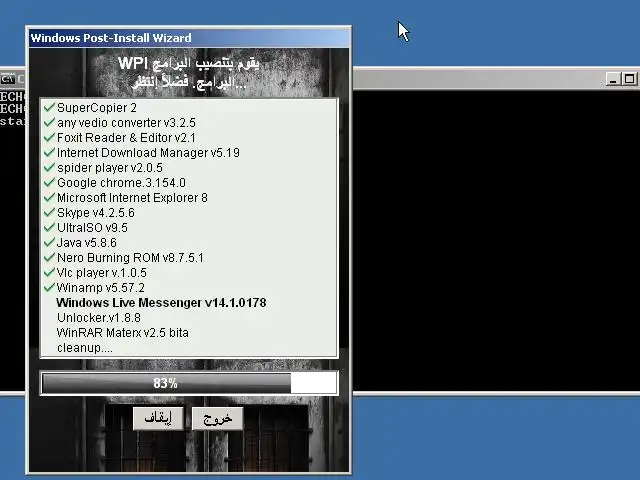Click the checkmark next to Internet Download Manager v5.19
The width and height of the screenshot is (640, 480).
coord(49,152)
